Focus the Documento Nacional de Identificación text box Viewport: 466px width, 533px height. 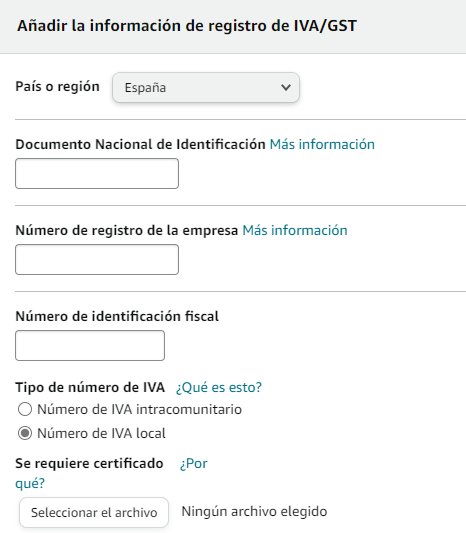point(97,173)
